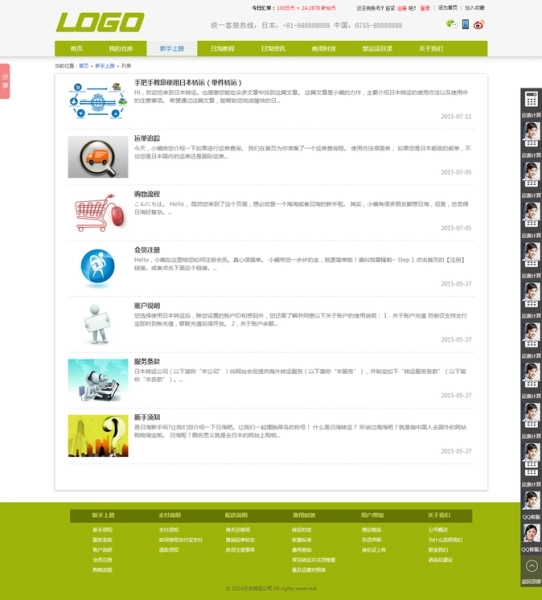Click the 设为首页 link
The image size is (542, 600).
447,8
